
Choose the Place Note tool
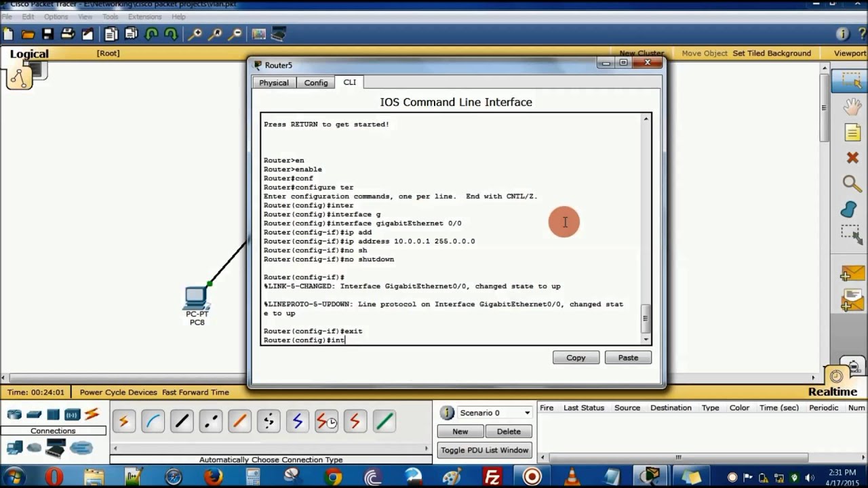point(852,132)
